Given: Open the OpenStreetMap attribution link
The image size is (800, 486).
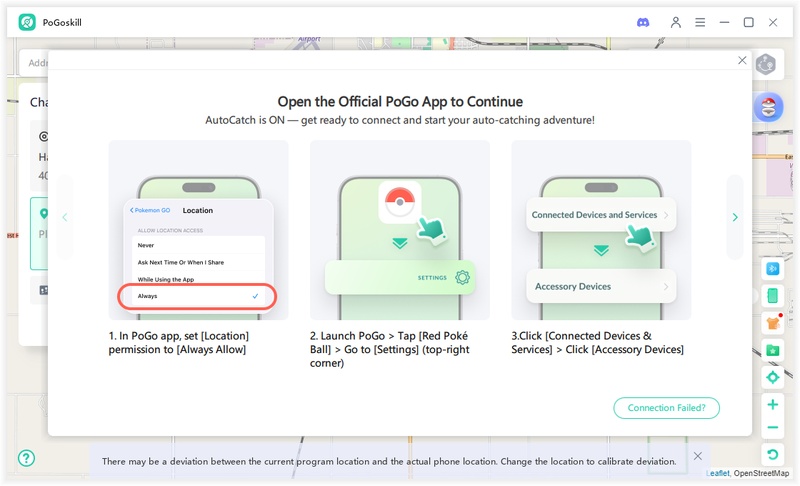Looking at the screenshot, I should pyautogui.click(x=761, y=473).
